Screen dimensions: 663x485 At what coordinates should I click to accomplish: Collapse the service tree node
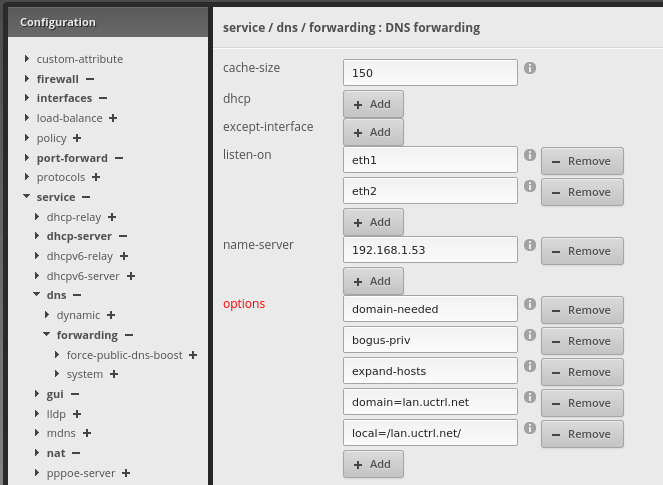26,198
